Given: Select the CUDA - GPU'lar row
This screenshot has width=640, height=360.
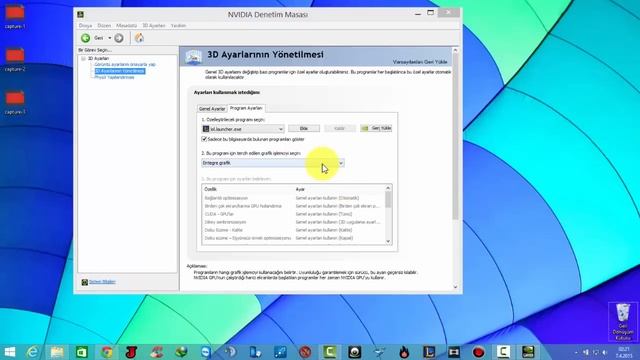Looking at the screenshot, I should (x=293, y=214).
